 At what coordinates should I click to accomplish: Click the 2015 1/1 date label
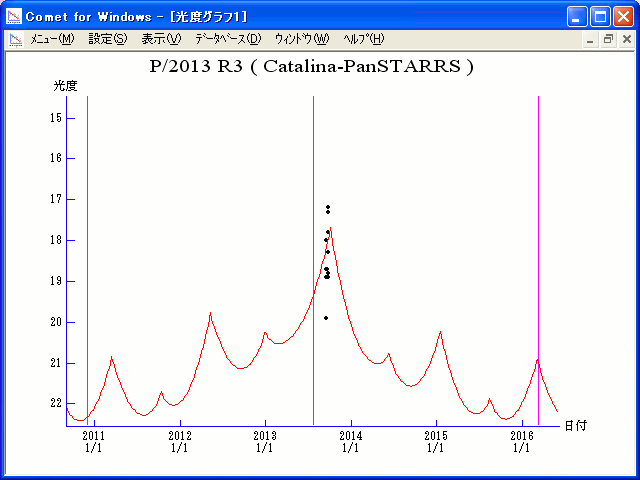436,442
